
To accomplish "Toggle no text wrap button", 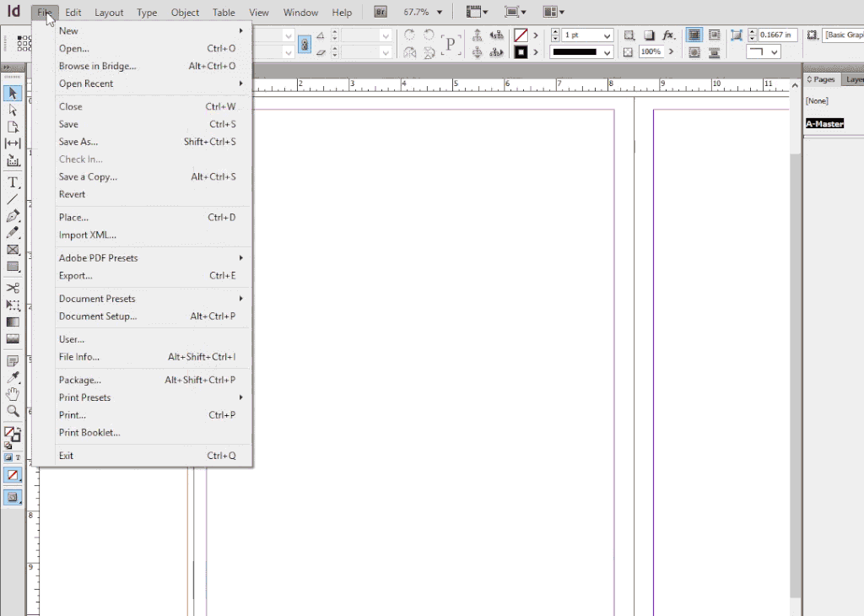I will (x=694, y=35).
